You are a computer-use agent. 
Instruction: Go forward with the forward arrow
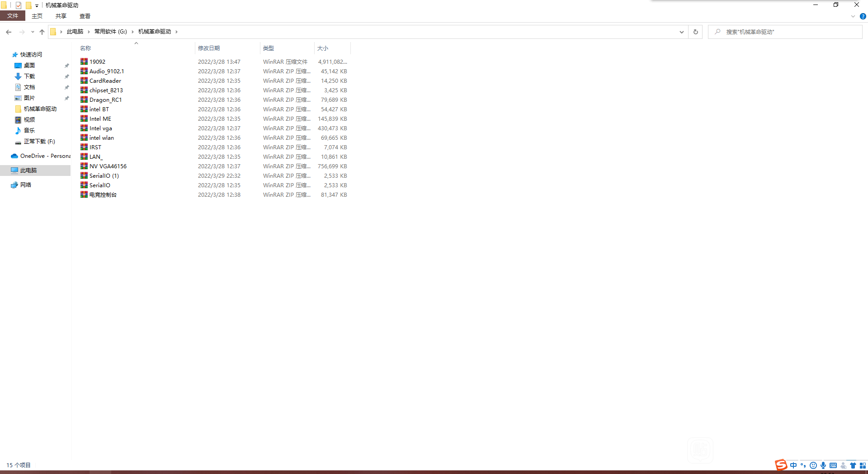coord(22,32)
